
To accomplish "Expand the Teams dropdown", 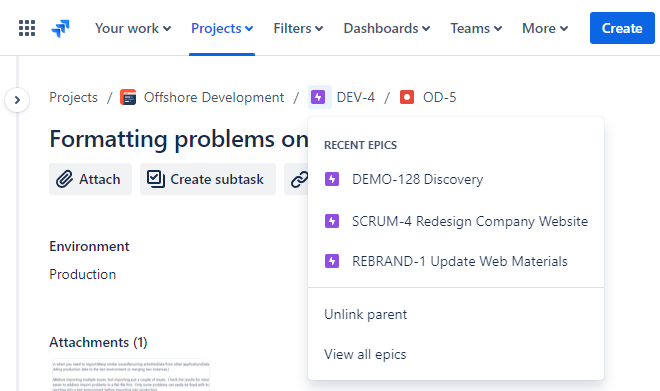I will point(476,28).
